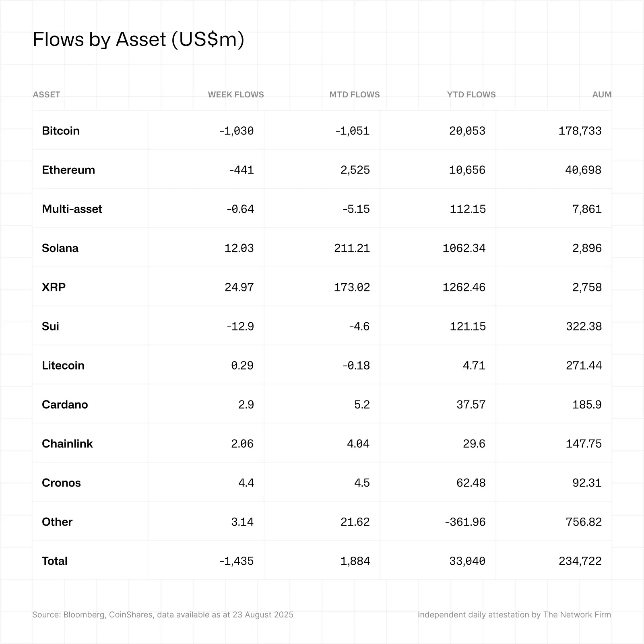
Task: Click the Bloomberg, CoinShares source note
Action: (163, 615)
